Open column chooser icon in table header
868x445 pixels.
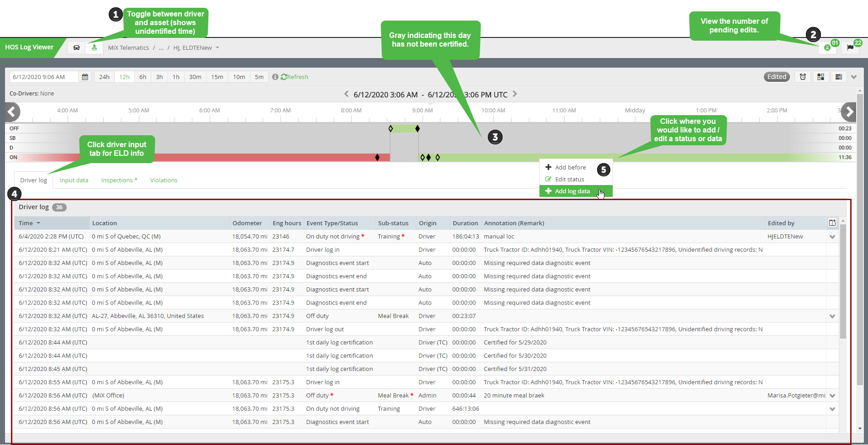point(832,223)
